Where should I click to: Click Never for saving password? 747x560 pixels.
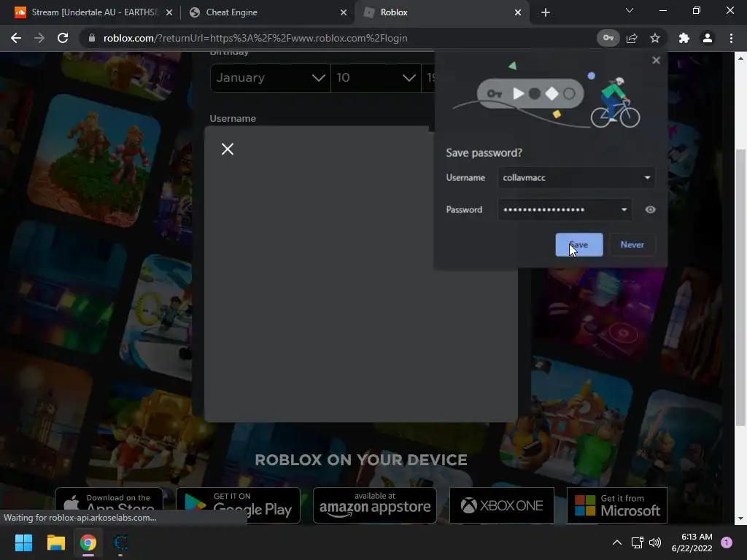(632, 245)
